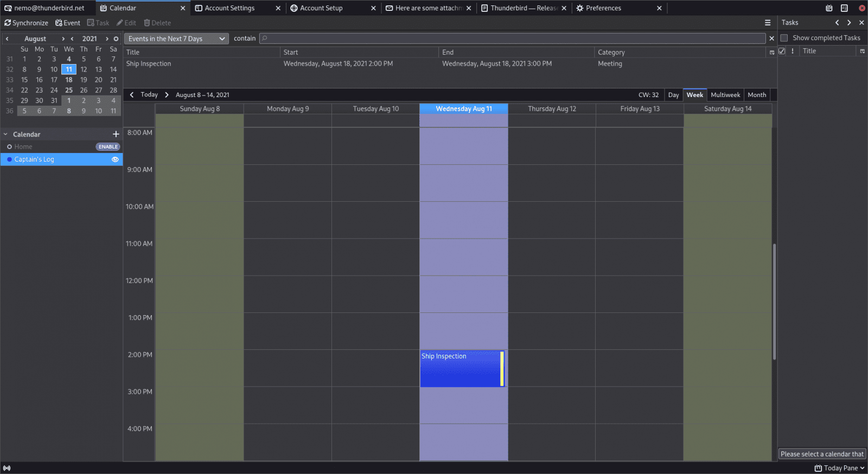Toggle Show completed Tasks checkbox
Screen dimensions: 868x474
point(784,38)
